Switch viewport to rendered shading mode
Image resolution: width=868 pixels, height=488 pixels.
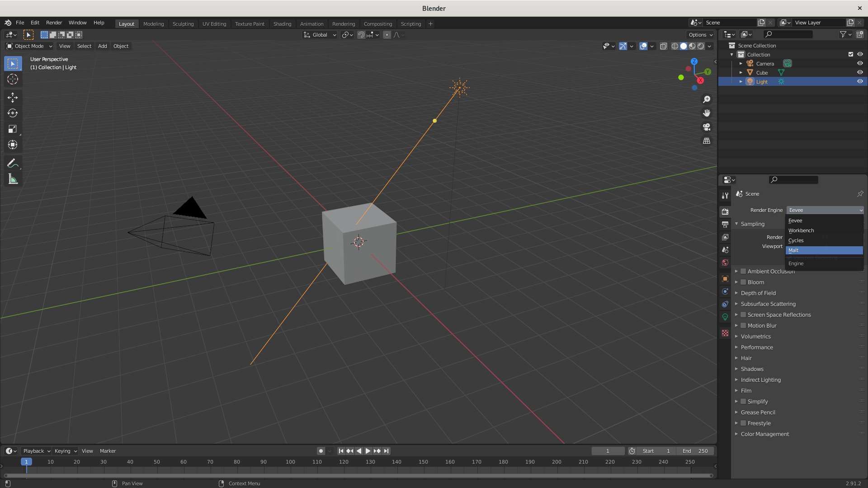point(701,46)
